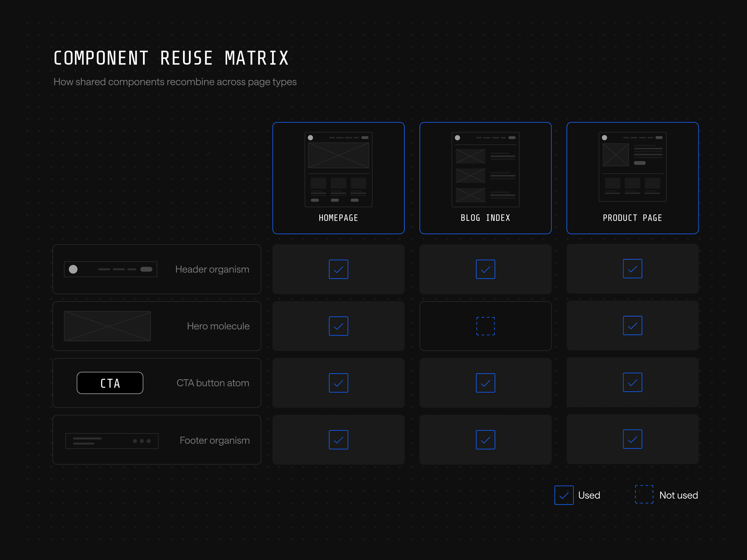Click the Used legend checkmark icon

point(564,495)
